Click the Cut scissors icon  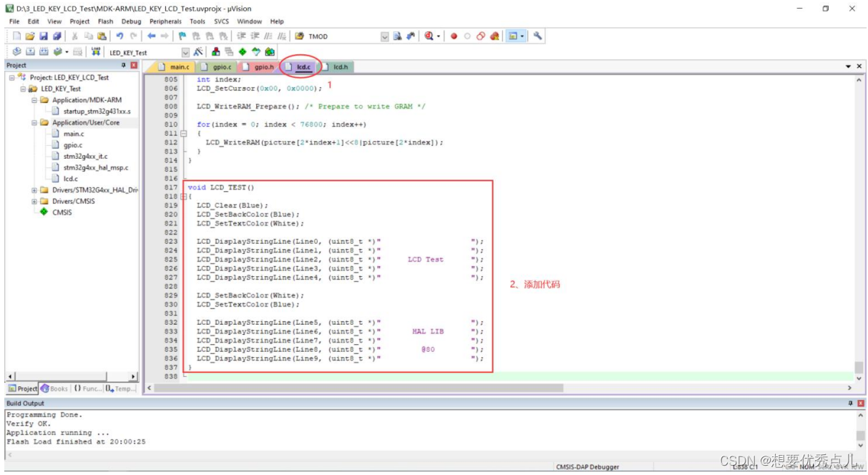pos(74,36)
